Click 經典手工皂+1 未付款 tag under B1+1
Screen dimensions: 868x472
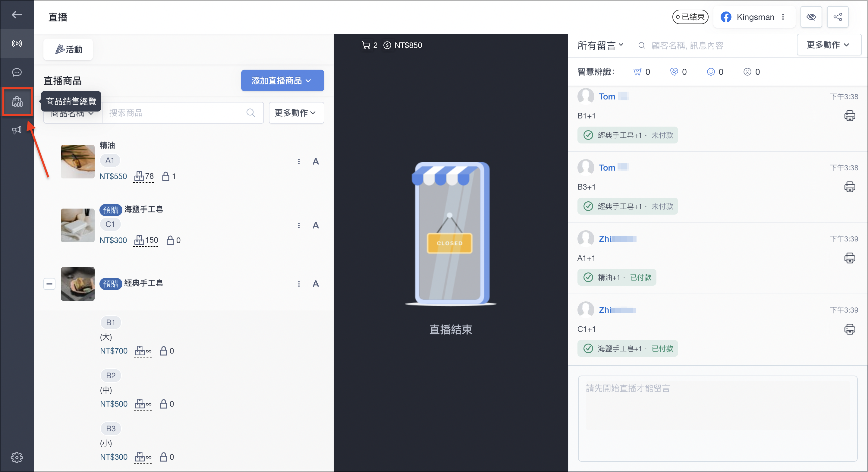pyautogui.click(x=627, y=135)
